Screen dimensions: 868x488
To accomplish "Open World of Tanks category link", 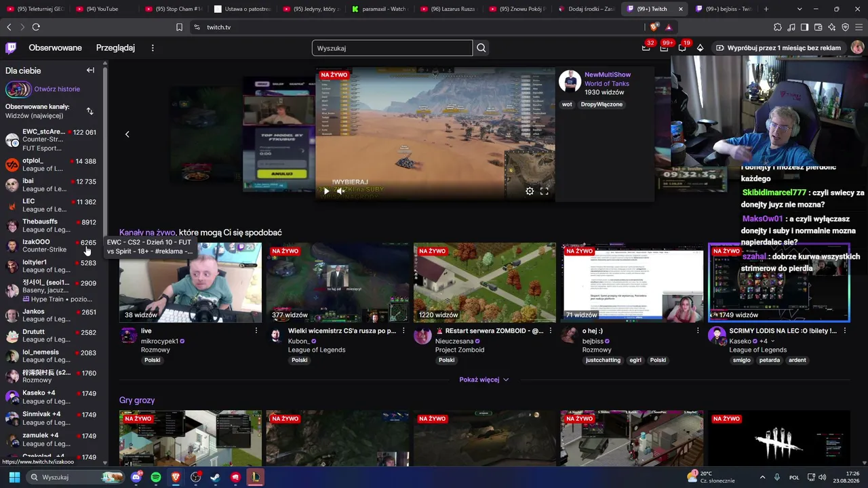I will [x=607, y=83].
